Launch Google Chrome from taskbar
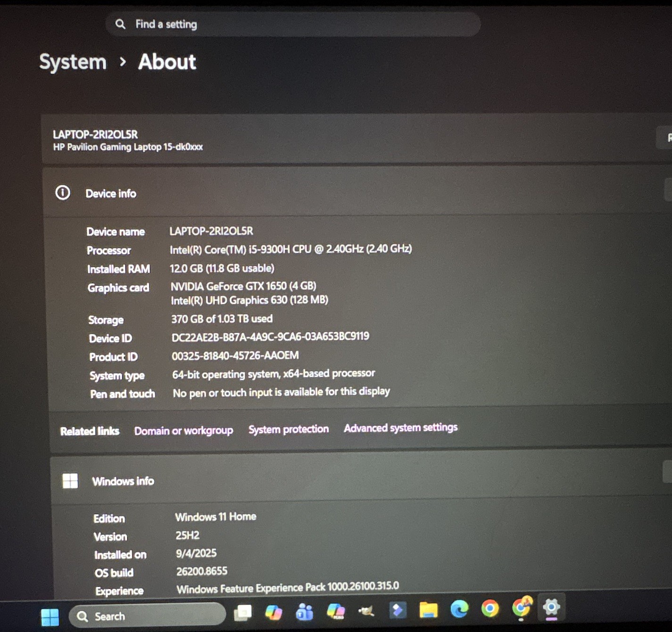The image size is (672, 632). (x=490, y=608)
